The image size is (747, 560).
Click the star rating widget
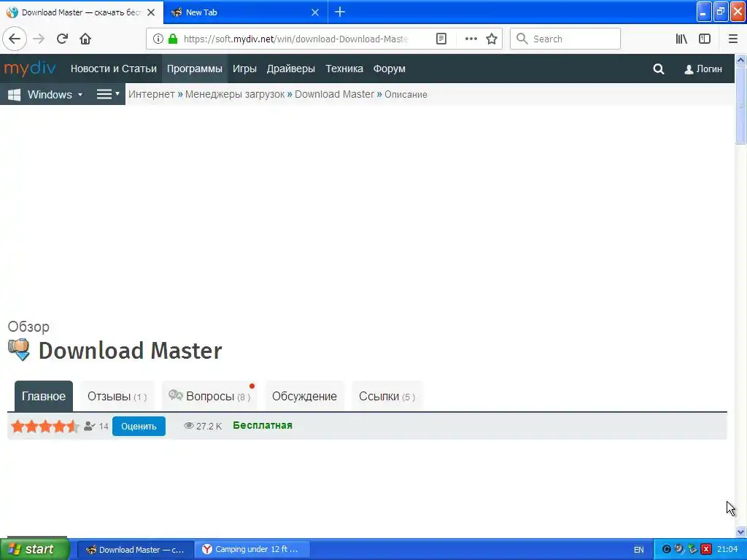click(45, 426)
